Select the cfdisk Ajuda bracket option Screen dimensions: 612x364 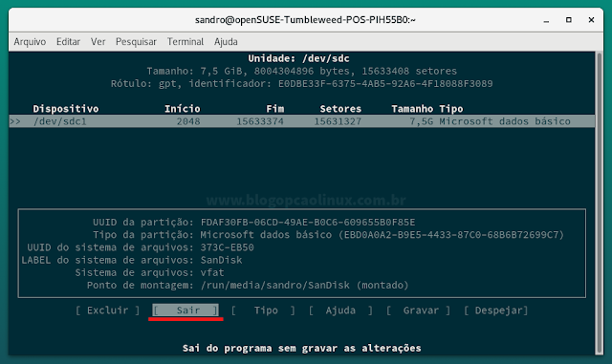coord(340,310)
